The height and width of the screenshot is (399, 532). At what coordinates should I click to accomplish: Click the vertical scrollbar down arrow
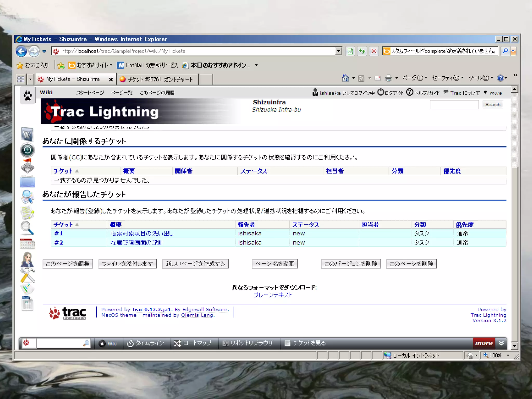[515, 345]
